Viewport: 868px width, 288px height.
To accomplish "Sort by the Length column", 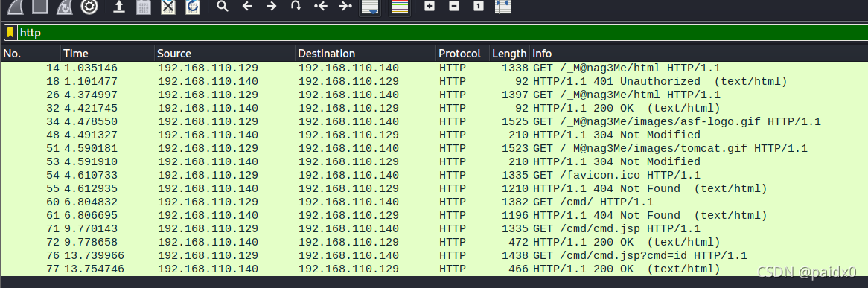I will pos(509,54).
